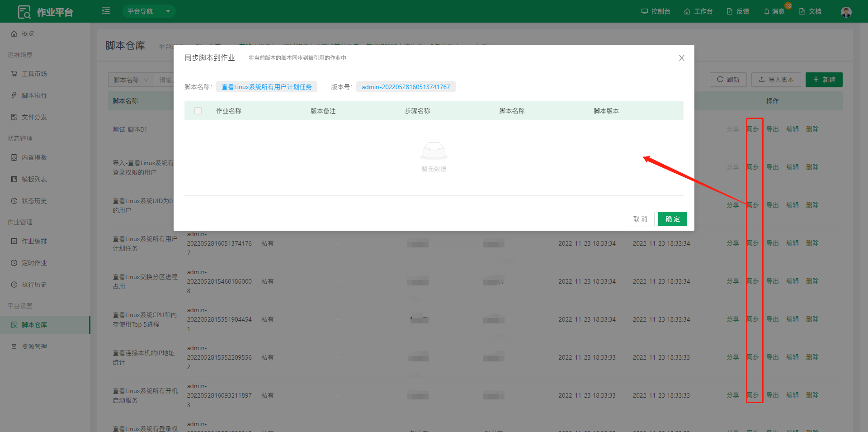Click 删除 for 测试-脚本01

(x=812, y=129)
